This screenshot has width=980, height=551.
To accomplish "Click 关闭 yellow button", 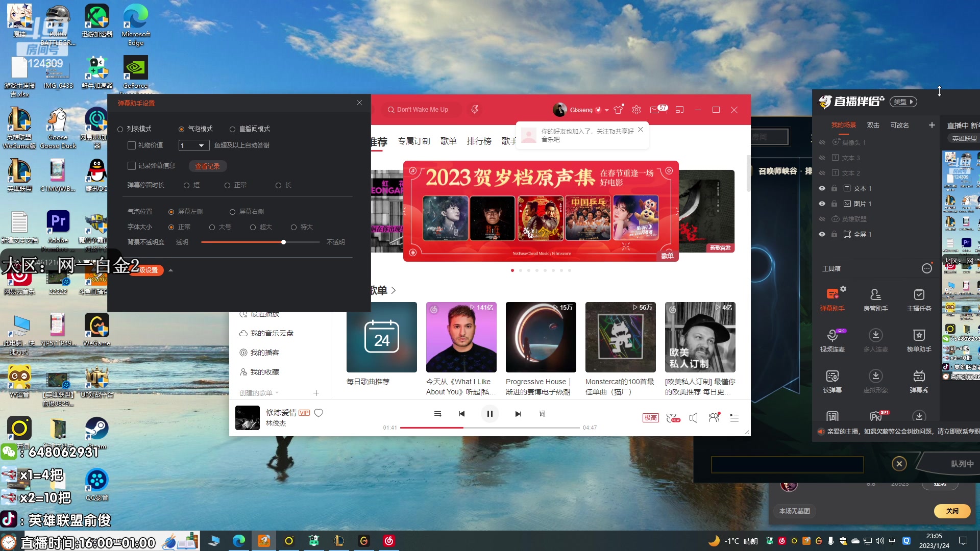I will pos(952,511).
